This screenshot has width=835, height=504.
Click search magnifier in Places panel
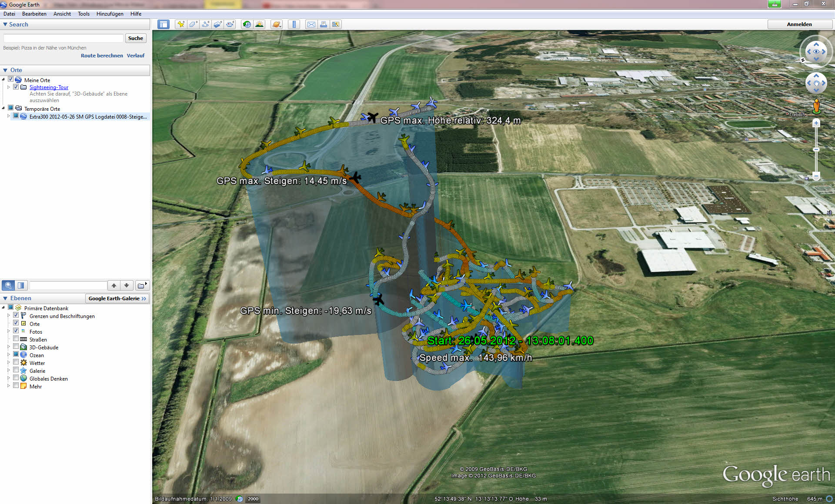(x=8, y=285)
